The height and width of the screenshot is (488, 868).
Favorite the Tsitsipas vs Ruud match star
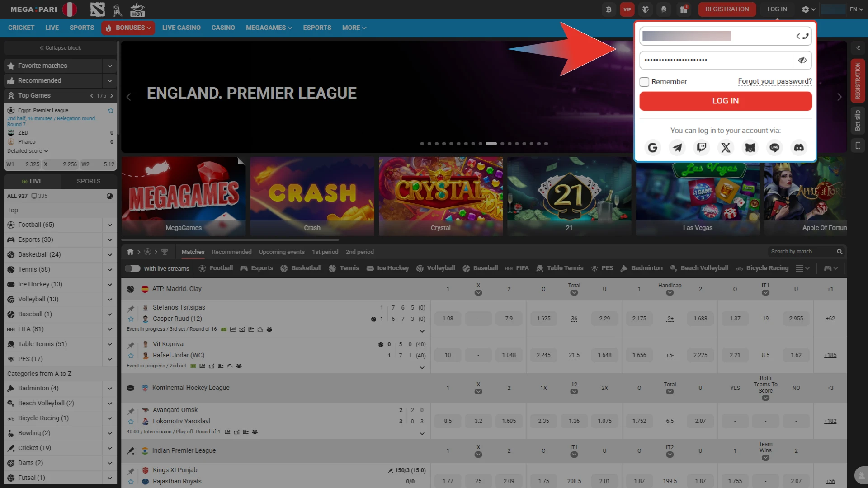pos(131,319)
